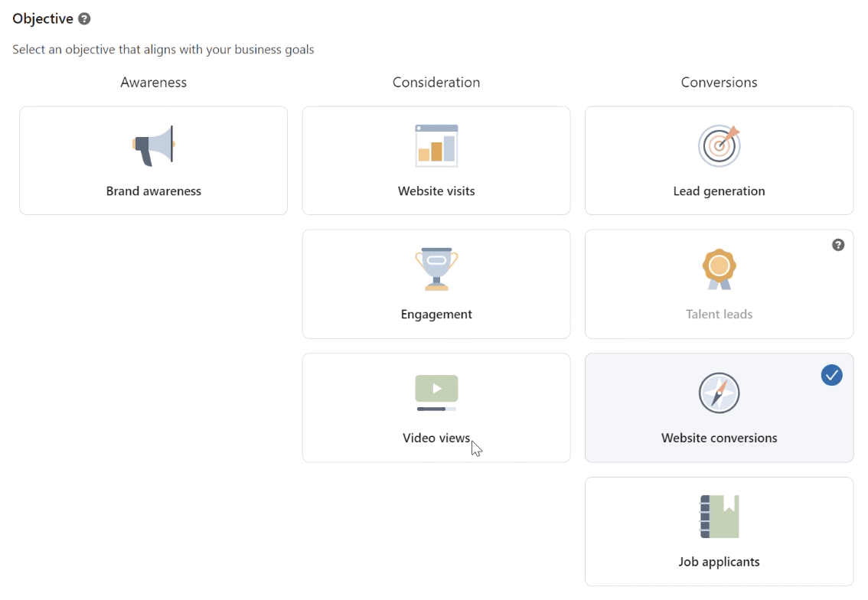Choose the Lead generation target icon

click(719, 146)
